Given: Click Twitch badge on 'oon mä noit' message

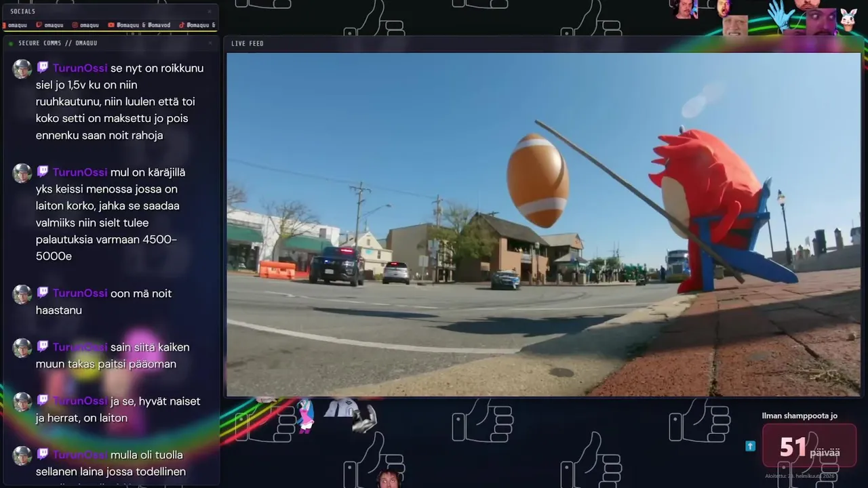Looking at the screenshot, I should (x=43, y=293).
